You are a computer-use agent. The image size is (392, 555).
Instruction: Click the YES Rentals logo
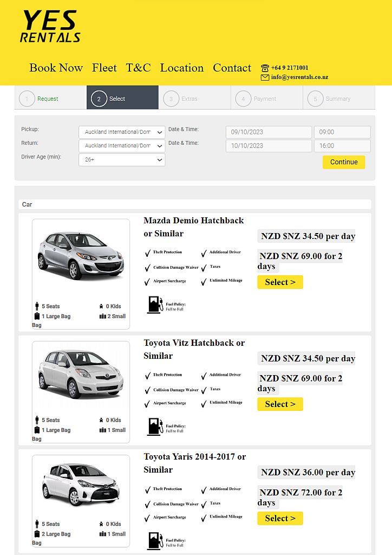tap(50, 26)
